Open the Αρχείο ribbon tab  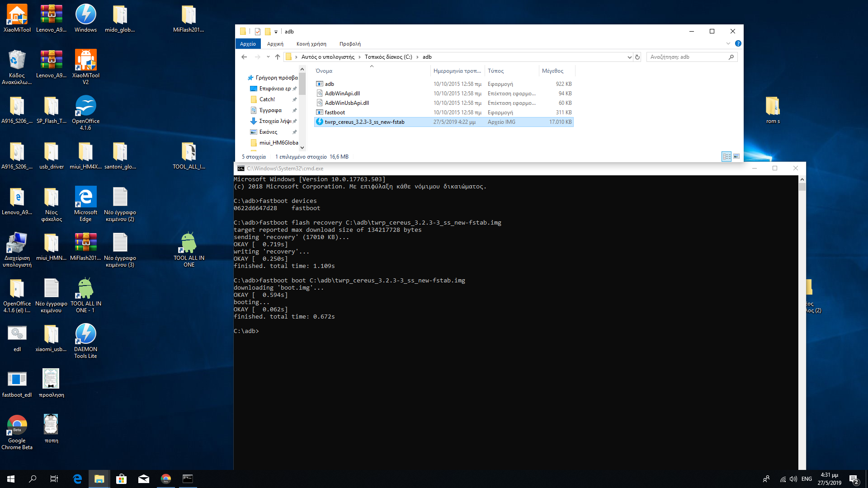coord(248,44)
